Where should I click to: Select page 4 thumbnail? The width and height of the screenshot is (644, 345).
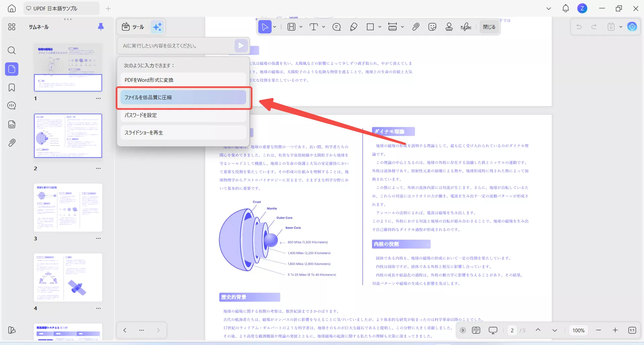coord(68,278)
